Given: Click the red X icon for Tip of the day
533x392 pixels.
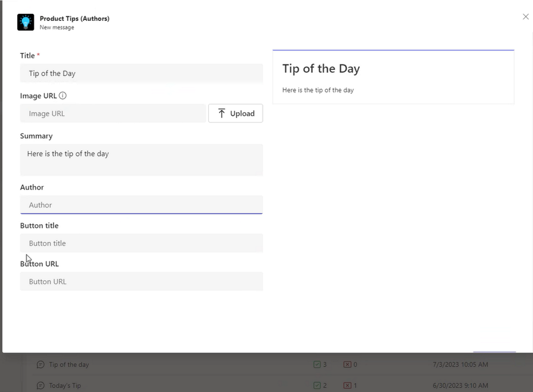Looking at the screenshot, I should pos(348,364).
